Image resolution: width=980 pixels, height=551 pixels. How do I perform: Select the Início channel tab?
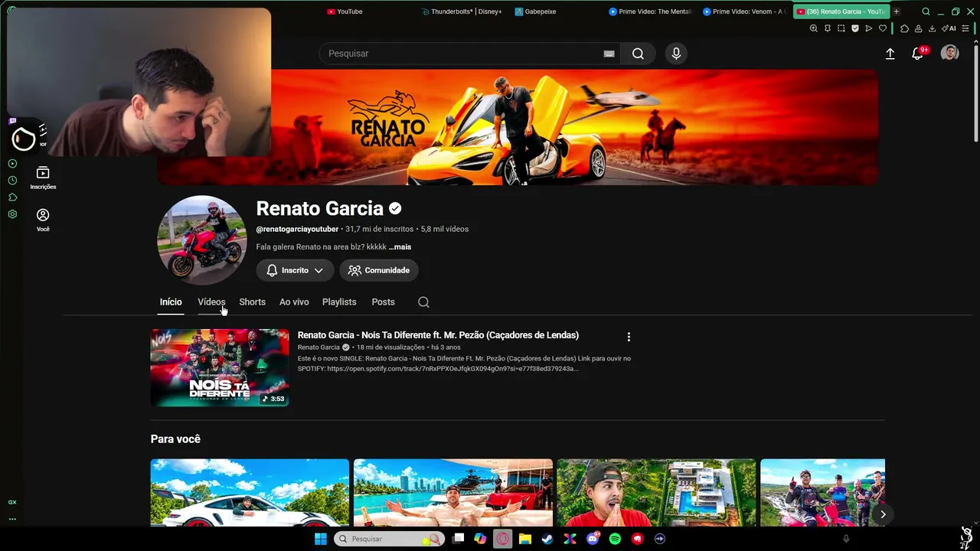pos(171,302)
